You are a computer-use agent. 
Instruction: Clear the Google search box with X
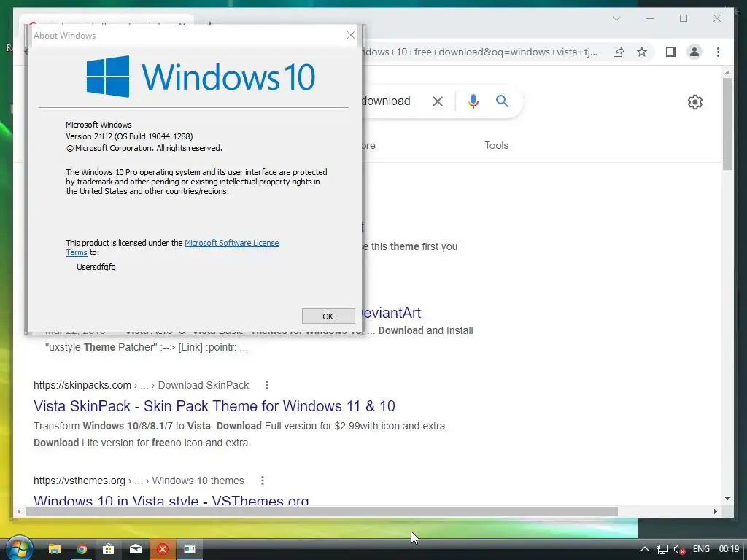(x=438, y=101)
